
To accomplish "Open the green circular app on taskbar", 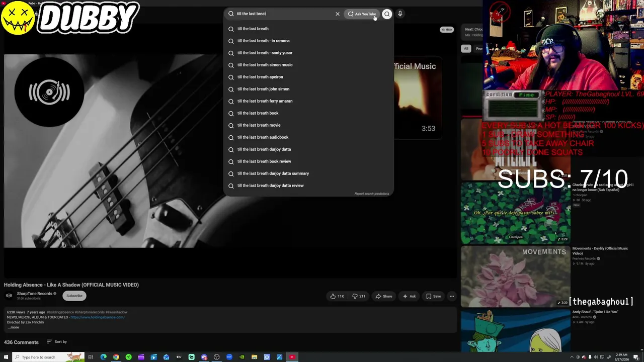I will (x=128, y=357).
